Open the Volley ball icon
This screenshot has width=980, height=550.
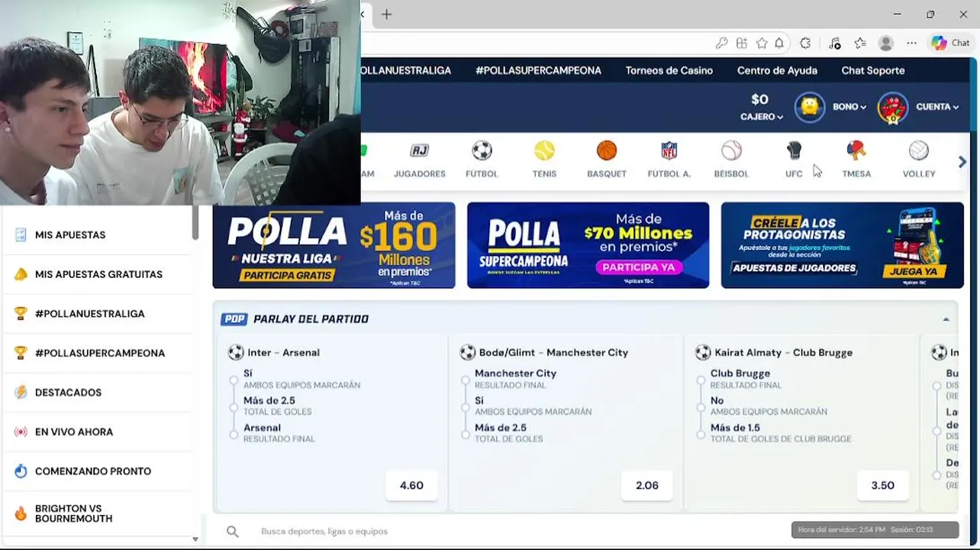[x=919, y=150]
